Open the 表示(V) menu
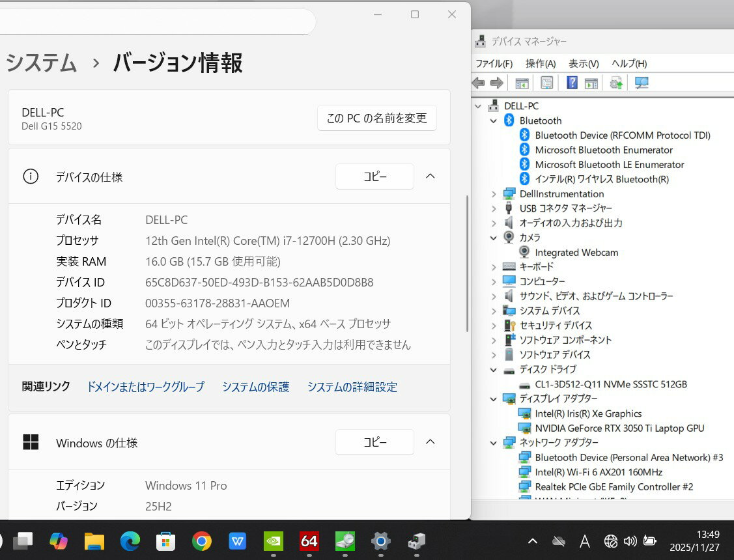The width and height of the screenshot is (734, 560). tap(583, 63)
